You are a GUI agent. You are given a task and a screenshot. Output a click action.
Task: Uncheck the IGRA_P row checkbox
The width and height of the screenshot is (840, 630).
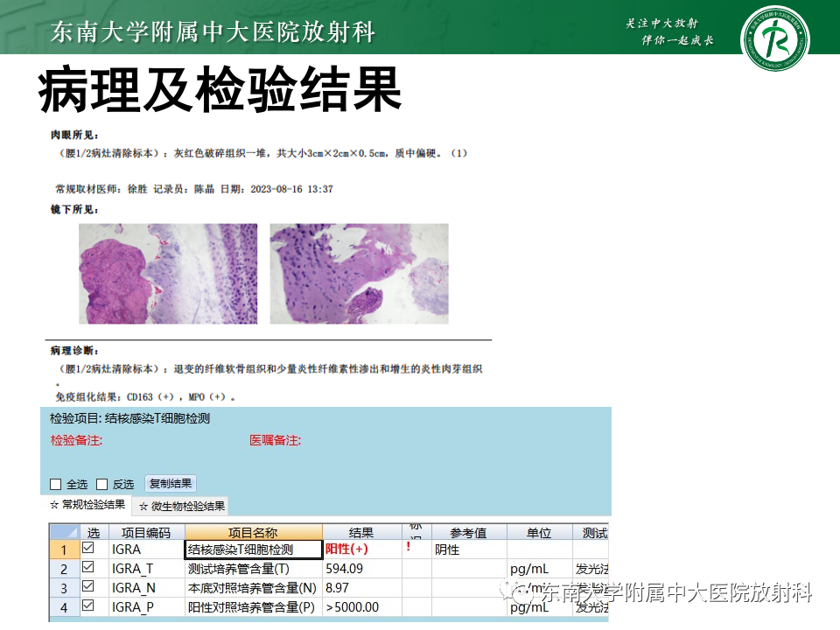tap(88, 605)
